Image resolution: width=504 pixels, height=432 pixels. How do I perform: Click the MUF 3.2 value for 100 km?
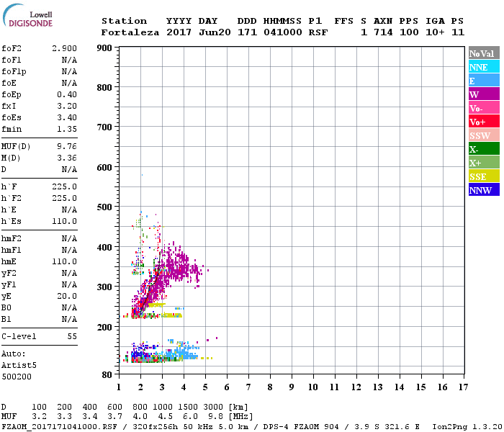coord(39,417)
